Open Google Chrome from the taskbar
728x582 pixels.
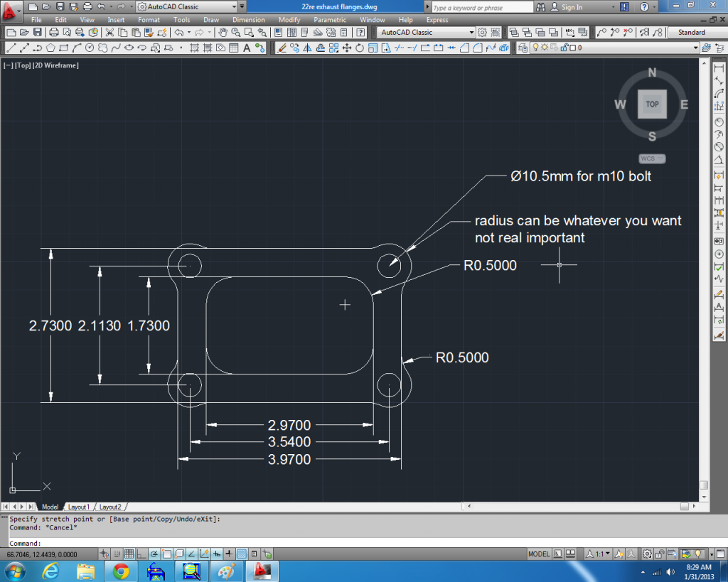click(121, 571)
